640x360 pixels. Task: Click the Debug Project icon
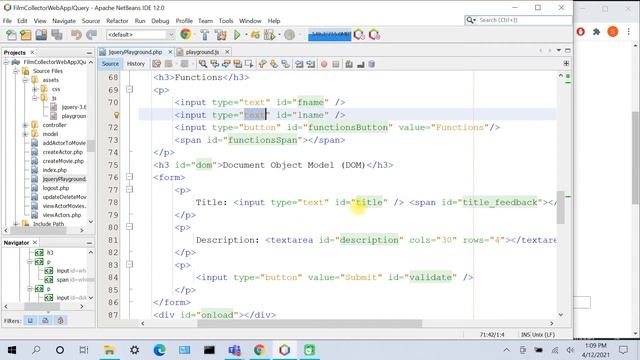[x=255, y=35]
